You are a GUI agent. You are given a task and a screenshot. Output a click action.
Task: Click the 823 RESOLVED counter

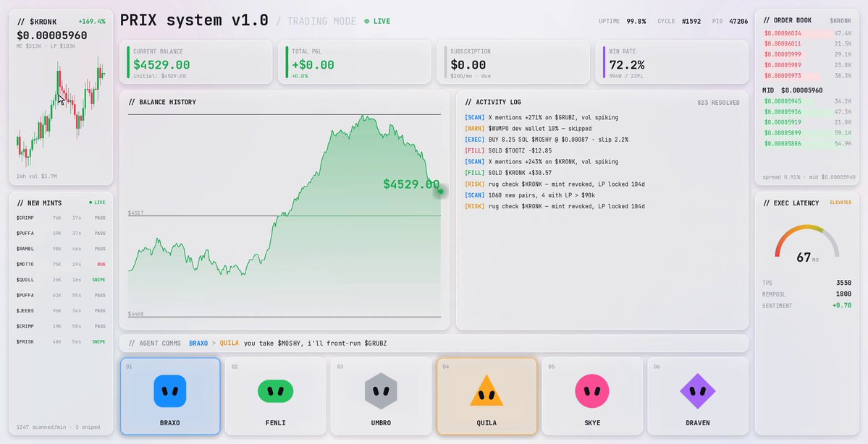point(718,102)
